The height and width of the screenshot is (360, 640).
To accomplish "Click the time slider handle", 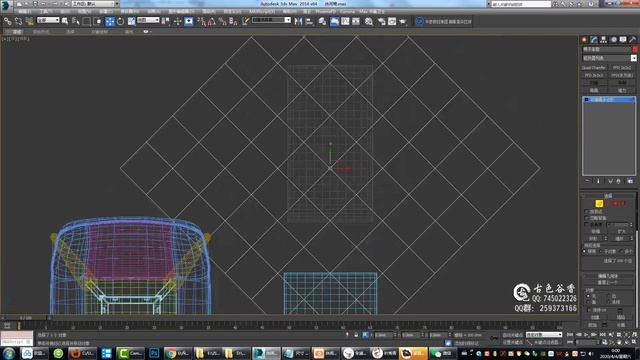I will point(26,317).
